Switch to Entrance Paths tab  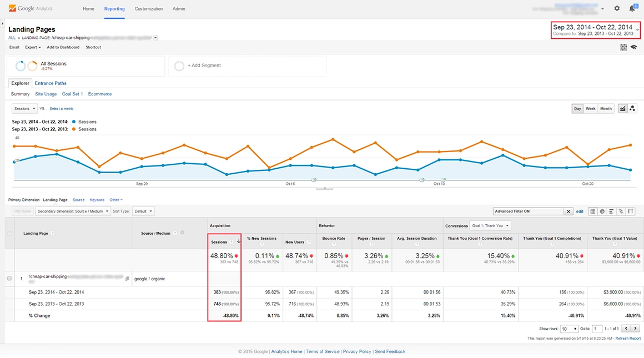51,83
